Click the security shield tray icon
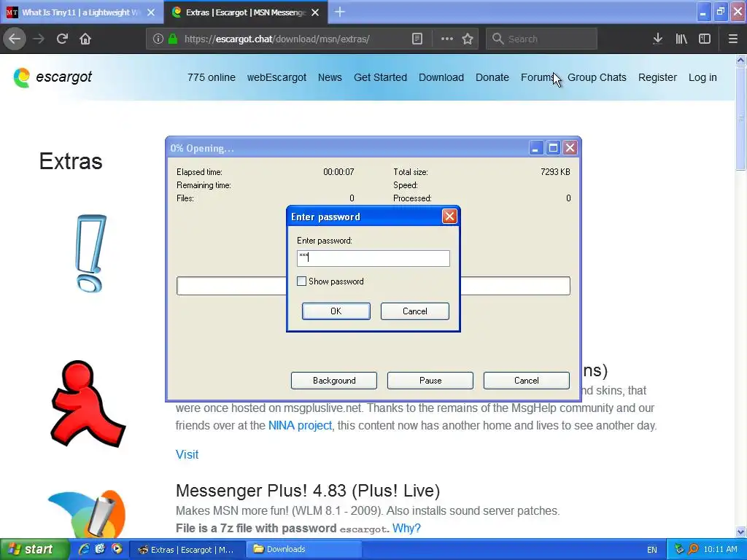 pyautogui.click(x=679, y=549)
